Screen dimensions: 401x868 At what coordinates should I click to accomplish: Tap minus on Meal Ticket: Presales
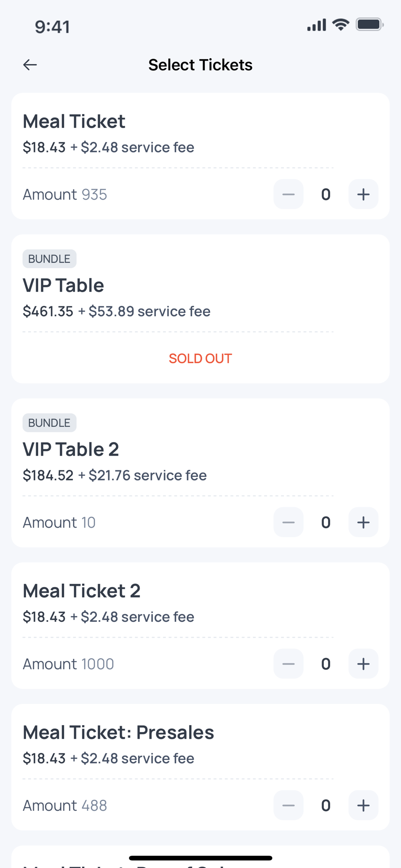pos(288,806)
